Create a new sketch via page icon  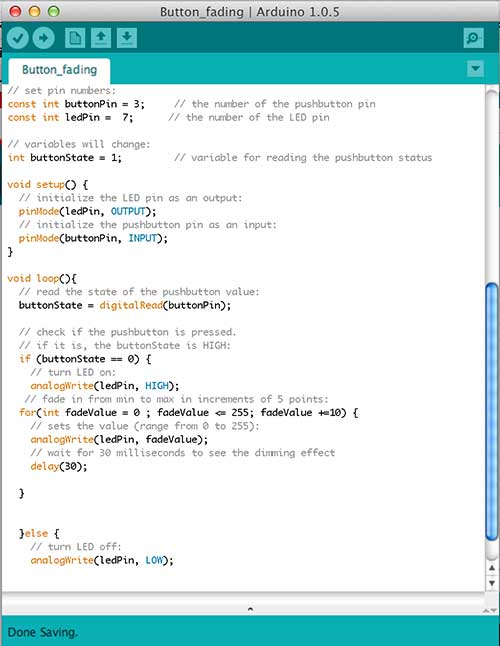point(75,38)
